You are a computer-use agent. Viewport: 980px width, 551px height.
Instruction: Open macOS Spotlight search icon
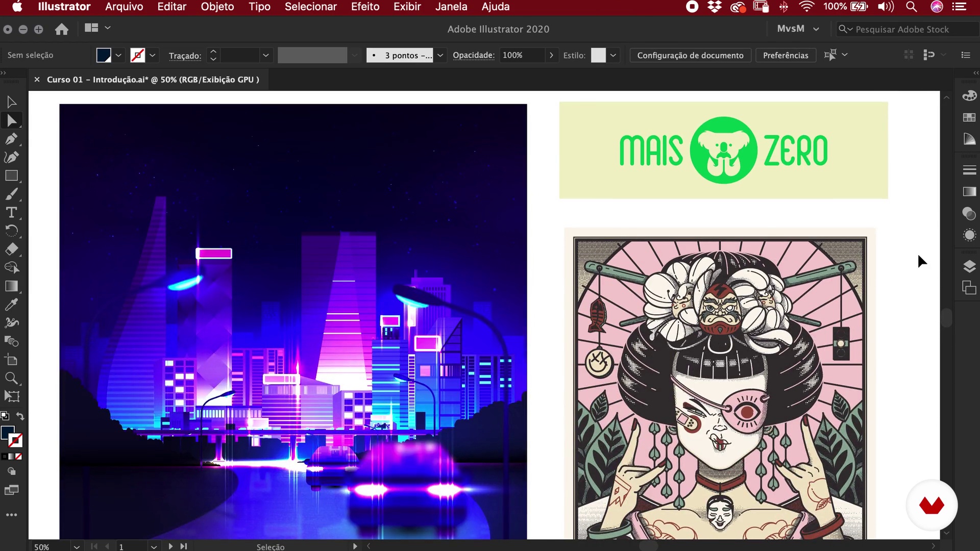pyautogui.click(x=911, y=7)
